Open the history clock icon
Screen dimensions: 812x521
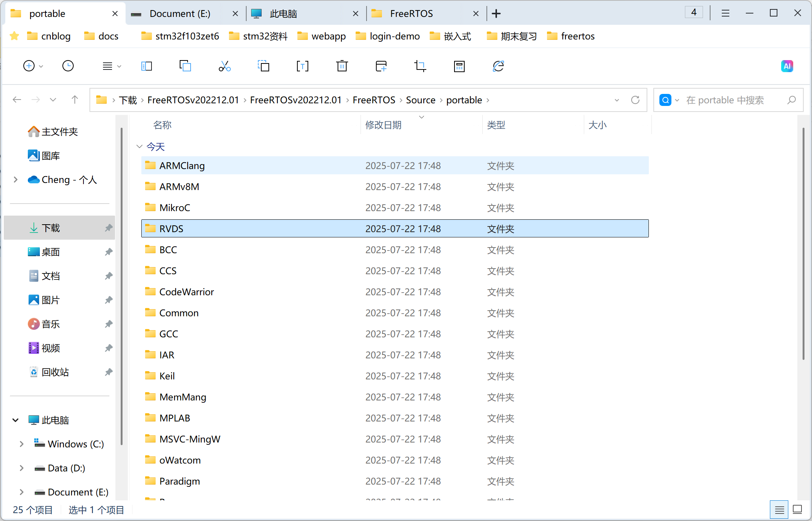68,66
